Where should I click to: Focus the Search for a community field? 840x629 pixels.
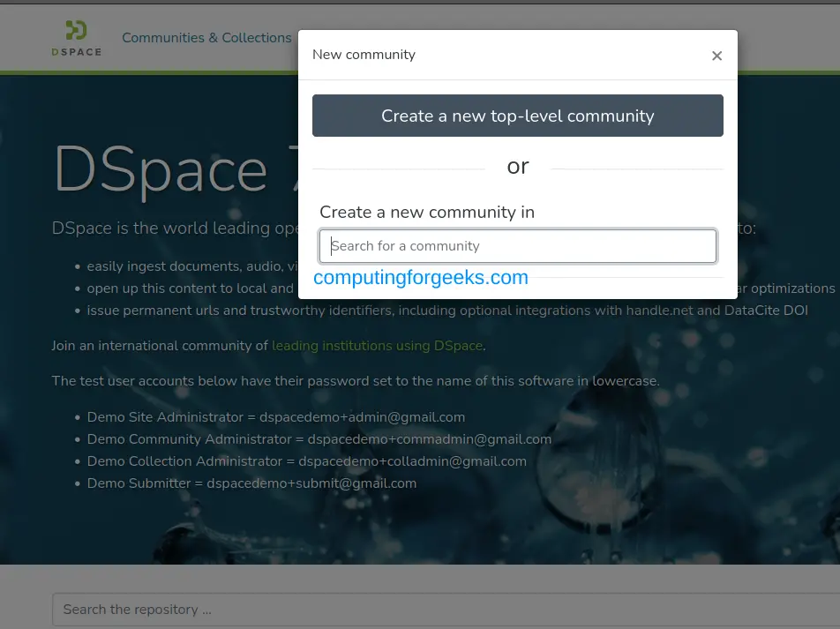517,246
